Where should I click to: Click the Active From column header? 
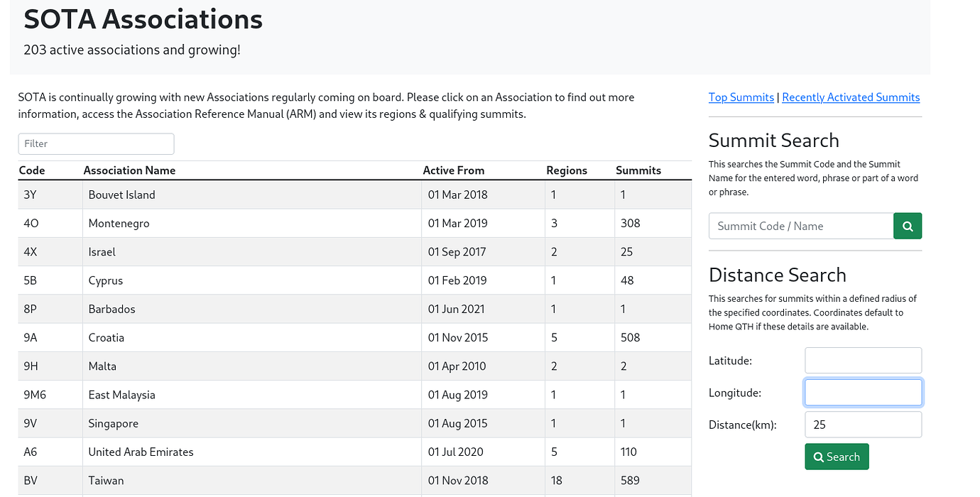[x=453, y=170]
